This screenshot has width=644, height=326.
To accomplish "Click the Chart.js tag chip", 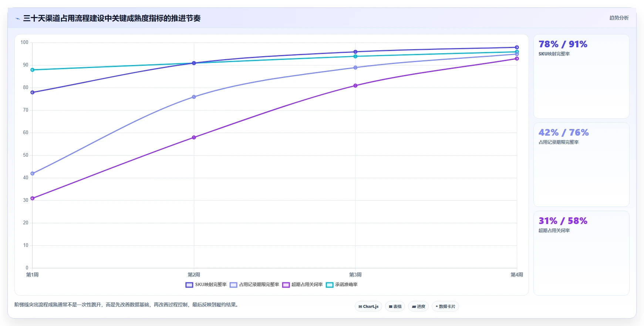I will pyautogui.click(x=368, y=306).
